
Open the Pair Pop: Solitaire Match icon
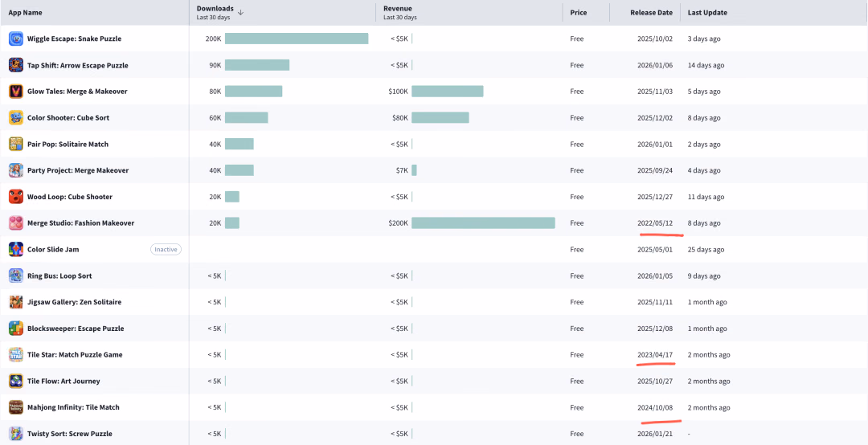(16, 144)
